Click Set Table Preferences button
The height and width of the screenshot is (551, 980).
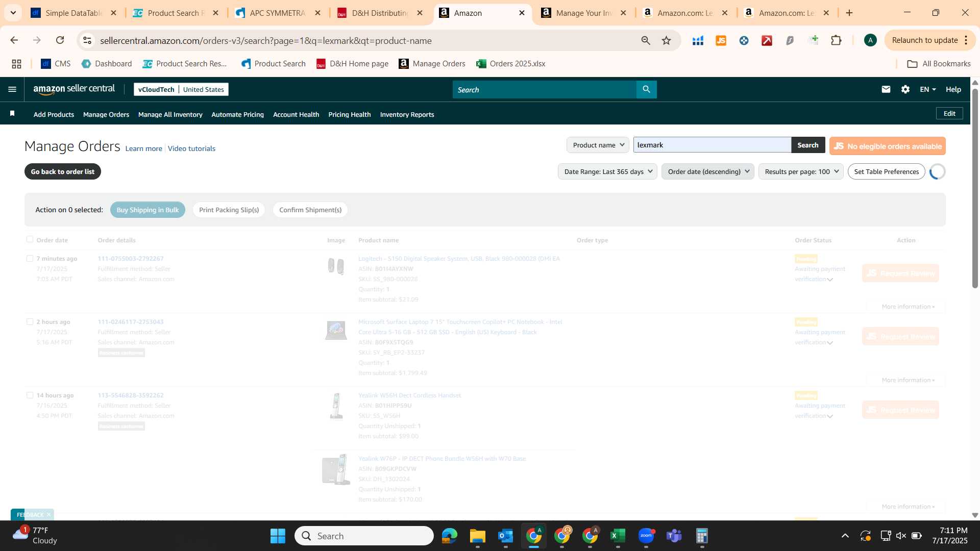886,171
